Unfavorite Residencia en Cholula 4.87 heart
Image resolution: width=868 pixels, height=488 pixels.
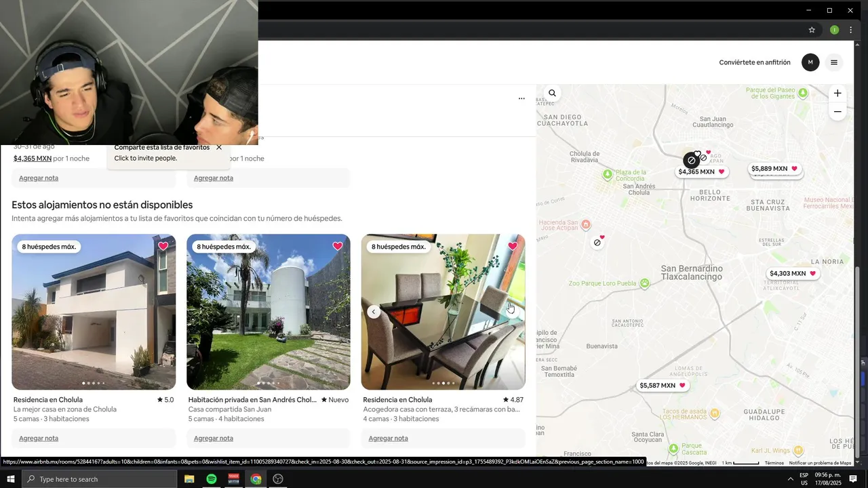(513, 246)
